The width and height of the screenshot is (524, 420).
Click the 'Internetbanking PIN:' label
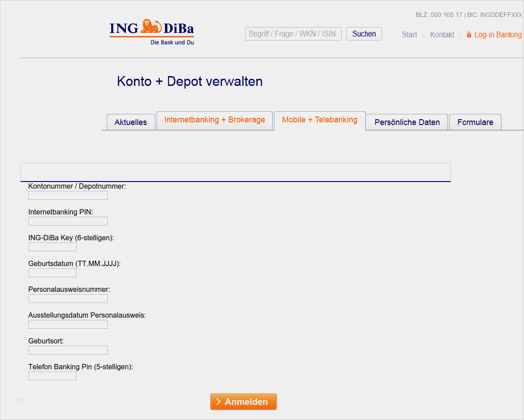click(61, 212)
